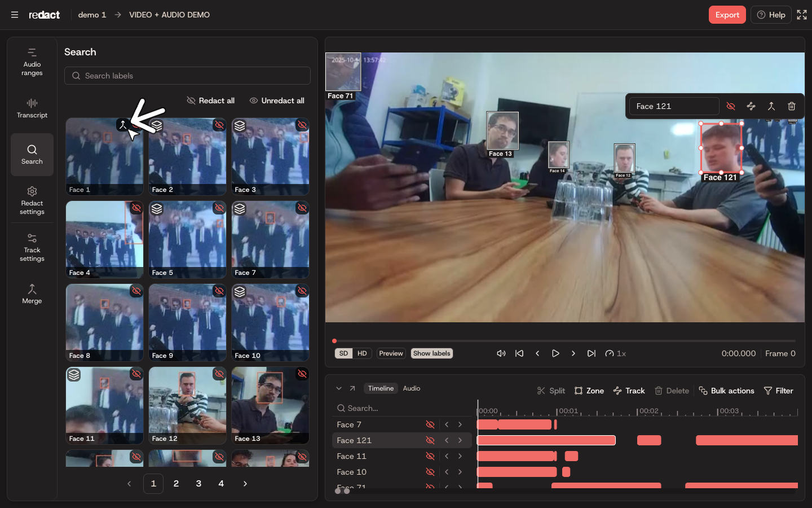Viewport: 812px width, 508px height.
Task: Click Redact all
Action: click(211, 100)
